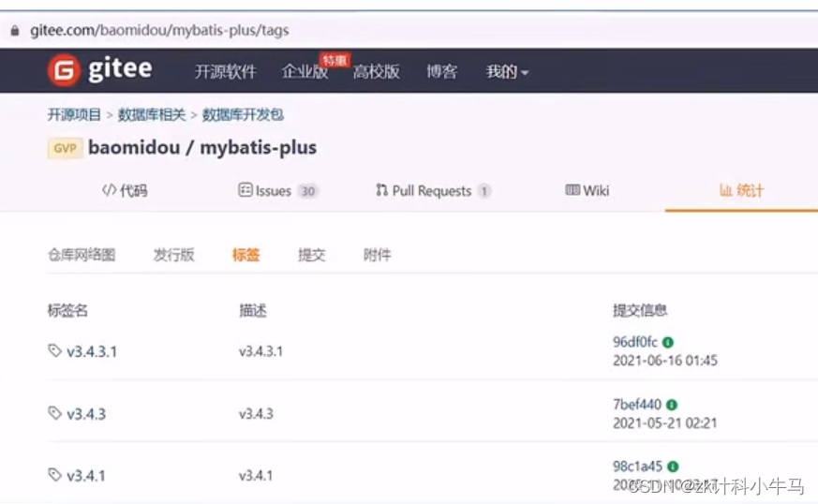Click the green status icon next to 96df0fc
The width and height of the screenshot is (818, 504).
[x=668, y=342]
